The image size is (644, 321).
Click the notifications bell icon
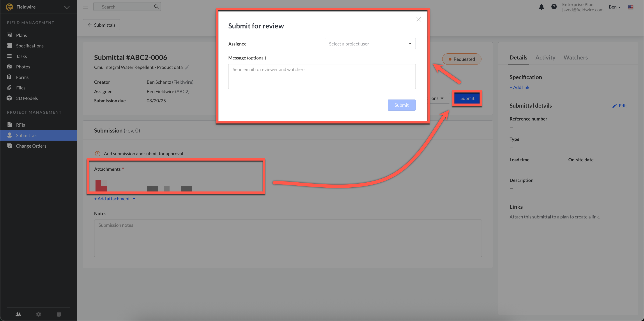tap(541, 7)
